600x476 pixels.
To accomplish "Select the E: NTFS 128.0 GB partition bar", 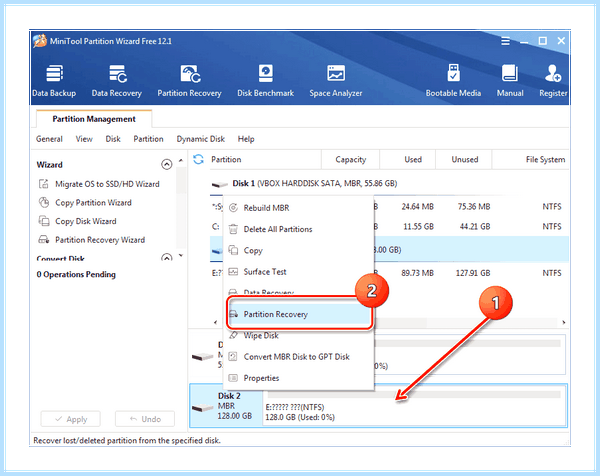I will tap(415, 406).
